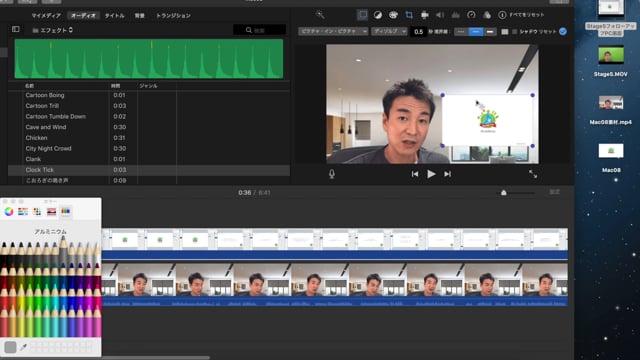Select the cropping tool icon
The image size is (640, 360).
tap(409, 15)
